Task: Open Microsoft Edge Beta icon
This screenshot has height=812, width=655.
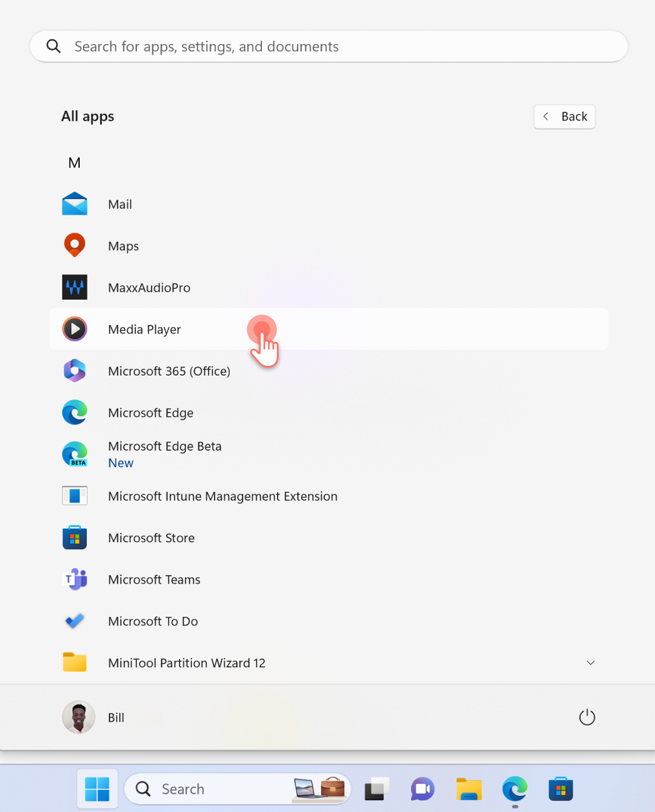Action: (75, 454)
